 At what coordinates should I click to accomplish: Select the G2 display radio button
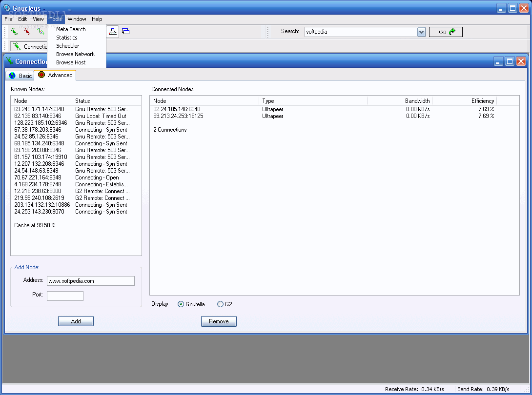pyautogui.click(x=220, y=304)
